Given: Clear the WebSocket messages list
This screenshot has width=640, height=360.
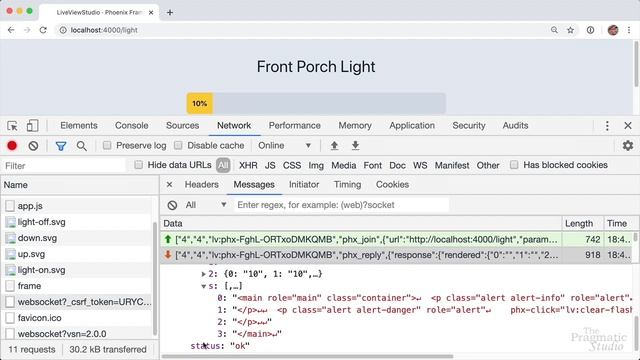Looking at the screenshot, I should [172, 205].
